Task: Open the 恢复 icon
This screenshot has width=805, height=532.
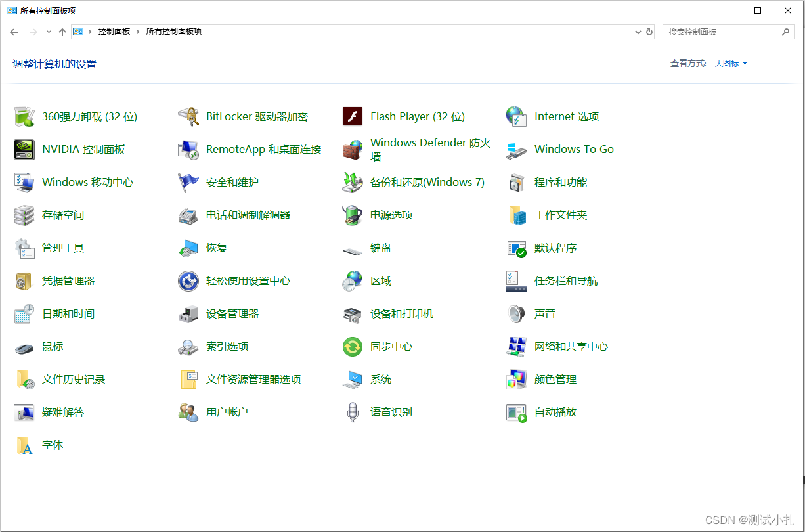Action: [188, 248]
